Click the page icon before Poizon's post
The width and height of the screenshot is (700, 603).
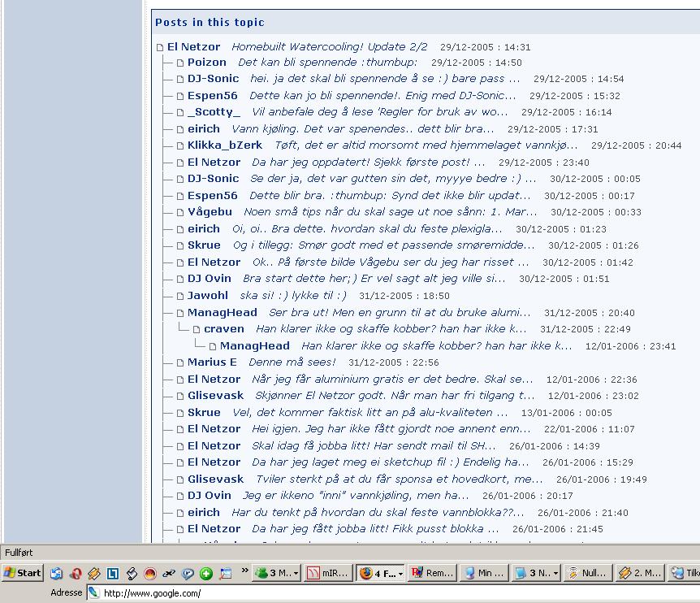180,63
